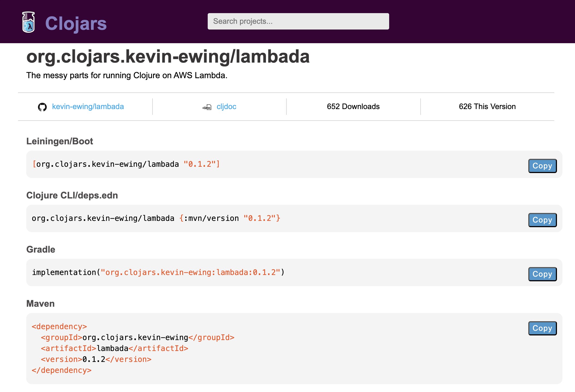
Task: Click the Gradle heading
Action: [41, 250]
